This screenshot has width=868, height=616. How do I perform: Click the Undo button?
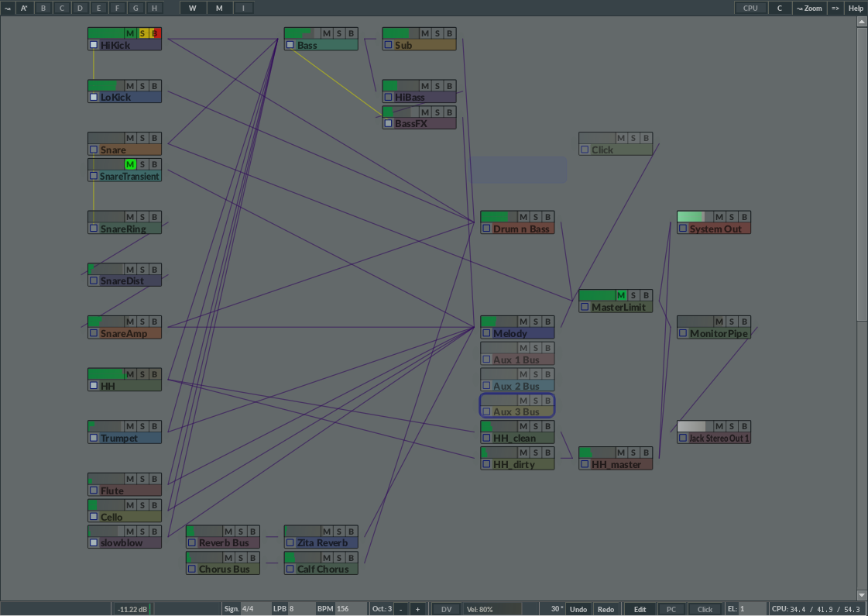coord(578,609)
